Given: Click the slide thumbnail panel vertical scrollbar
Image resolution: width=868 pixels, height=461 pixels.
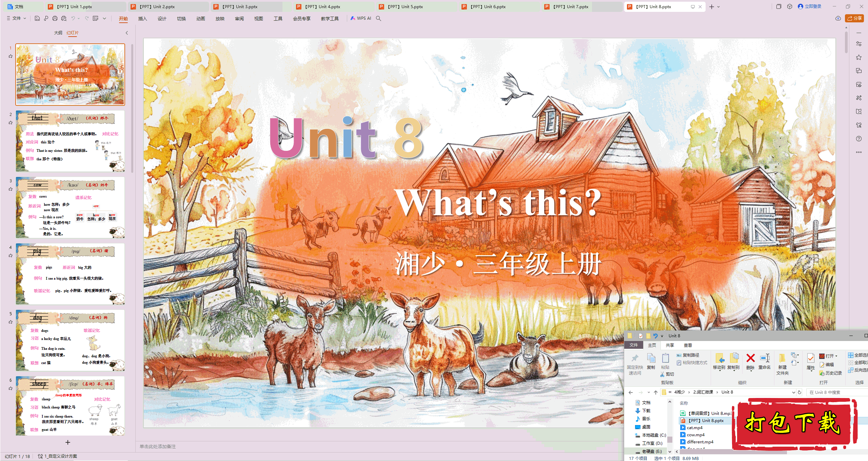Looking at the screenshot, I should click(132, 108).
